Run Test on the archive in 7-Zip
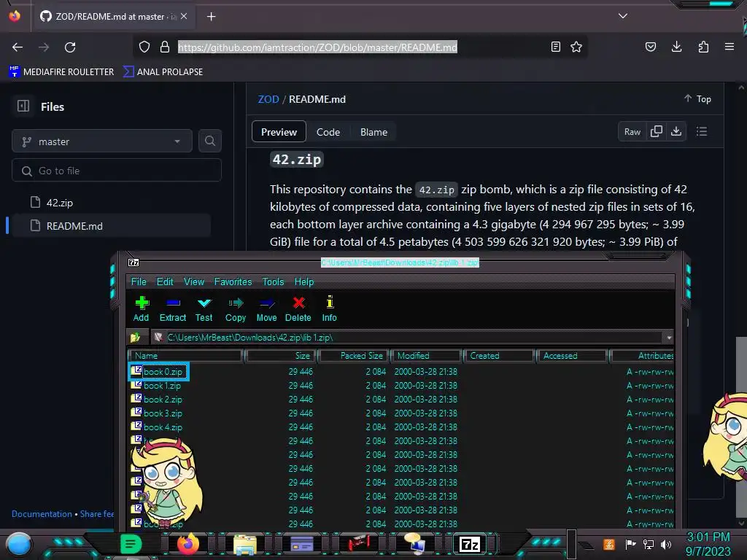This screenshot has height=560, width=747. 204,309
